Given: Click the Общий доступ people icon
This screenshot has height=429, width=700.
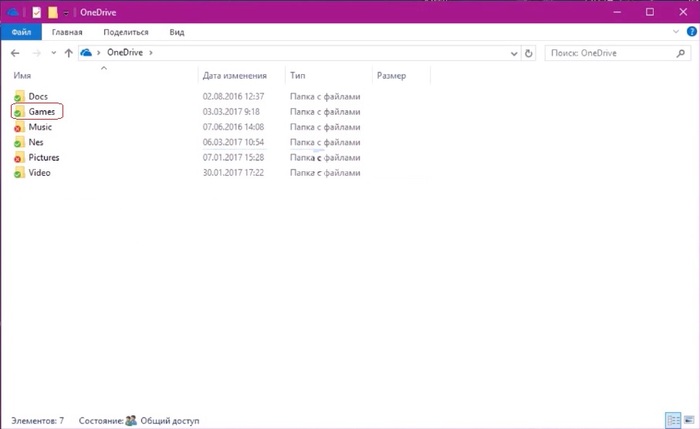Looking at the screenshot, I should coord(131,420).
